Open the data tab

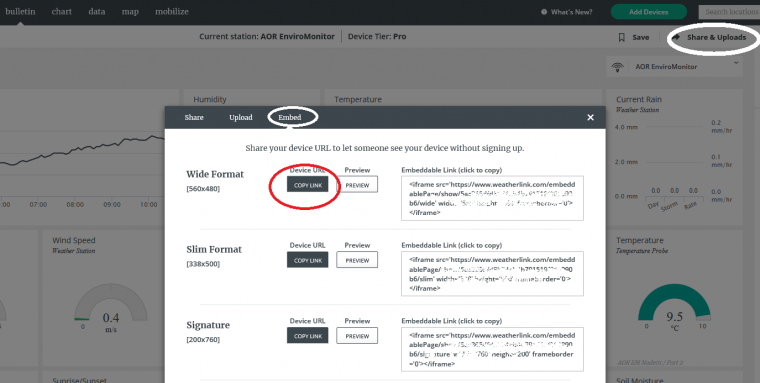pos(97,12)
